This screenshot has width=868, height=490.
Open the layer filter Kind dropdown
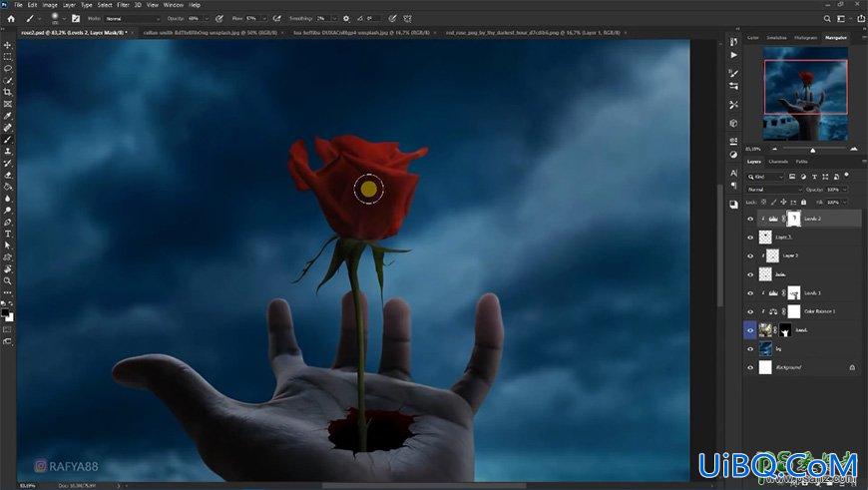[765, 177]
